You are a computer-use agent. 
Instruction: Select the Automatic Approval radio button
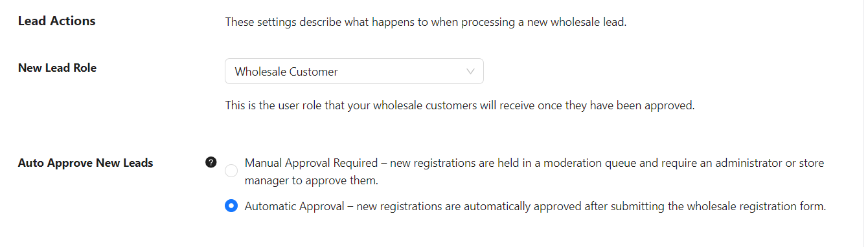pyautogui.click(x=231, y=206)
